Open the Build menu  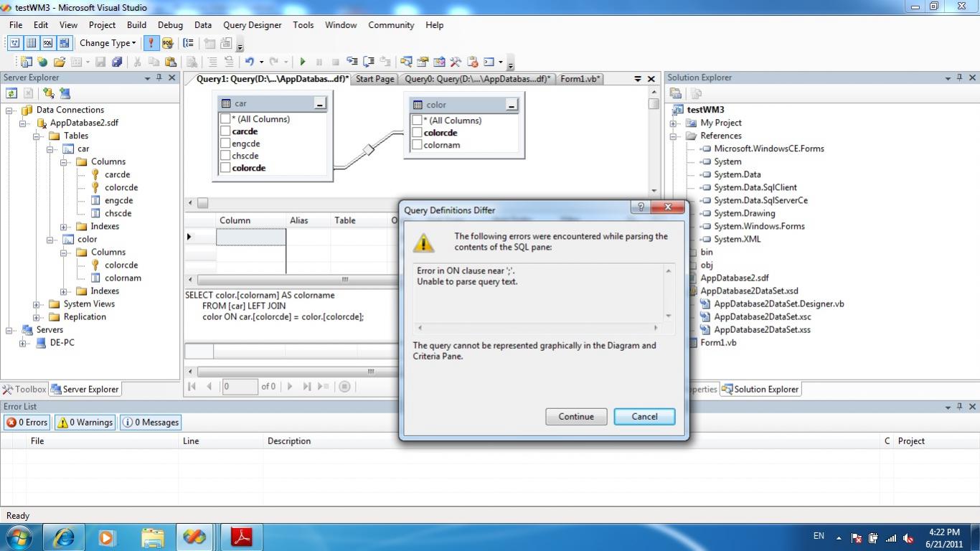coord(136,24)
